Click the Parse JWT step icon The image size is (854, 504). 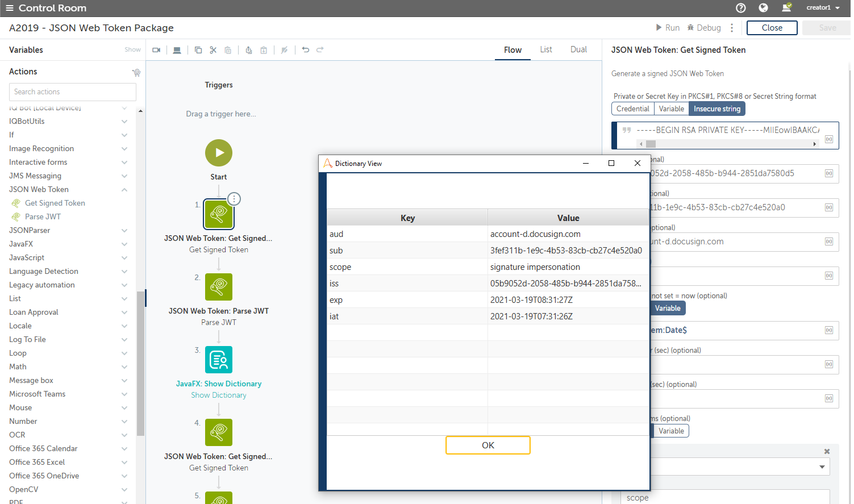(219, 287)
